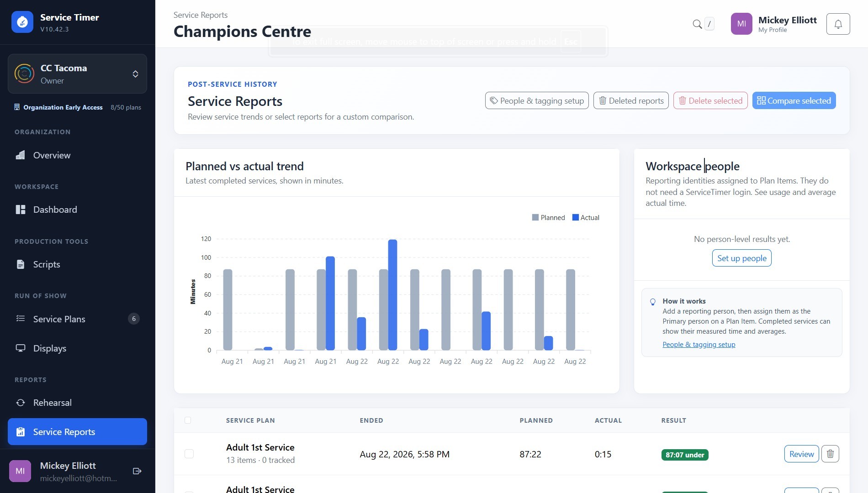Screen dimensions: 868x493
Task: Open Rehearsal reports
Action: click(77, 403)
